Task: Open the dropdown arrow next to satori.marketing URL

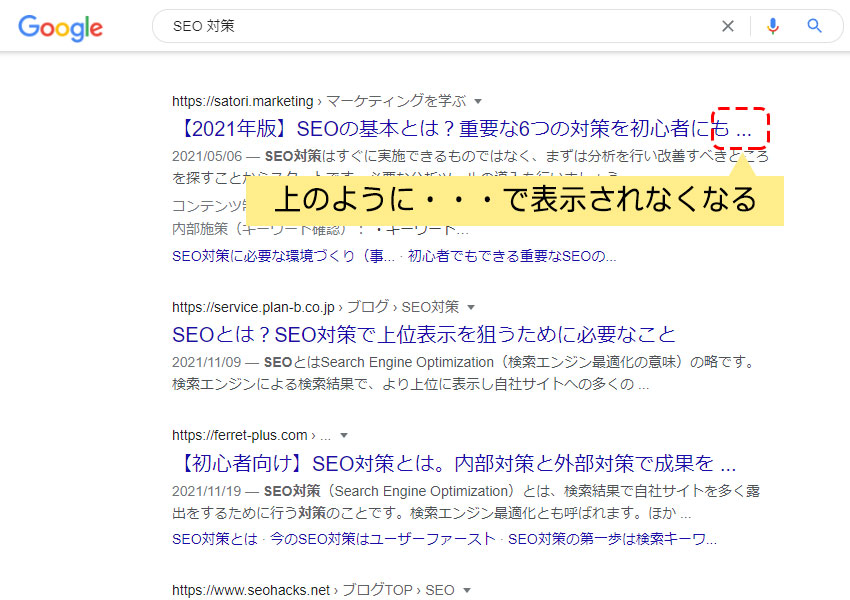Action: point(478,101)
